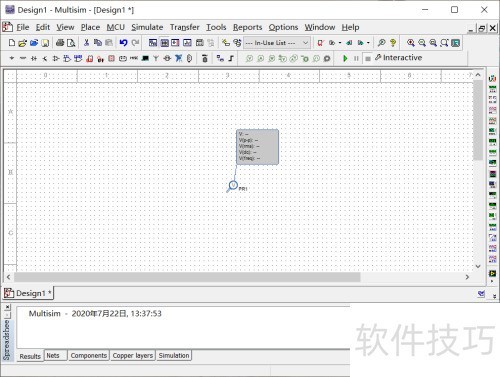
Task: Place a source component
Action: pos(12,58)
